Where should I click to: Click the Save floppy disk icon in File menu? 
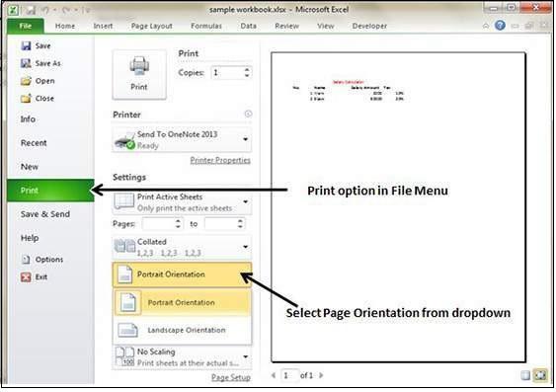pos(26,45)
